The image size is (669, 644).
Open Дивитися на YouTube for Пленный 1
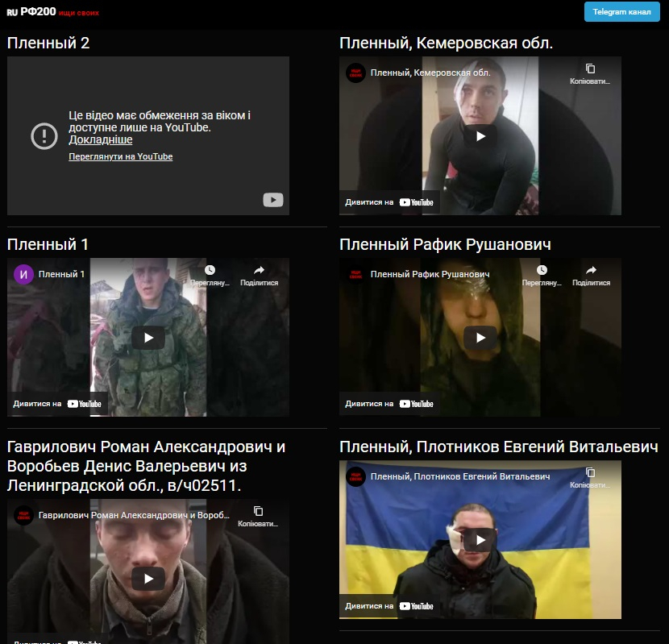[58, 404]
